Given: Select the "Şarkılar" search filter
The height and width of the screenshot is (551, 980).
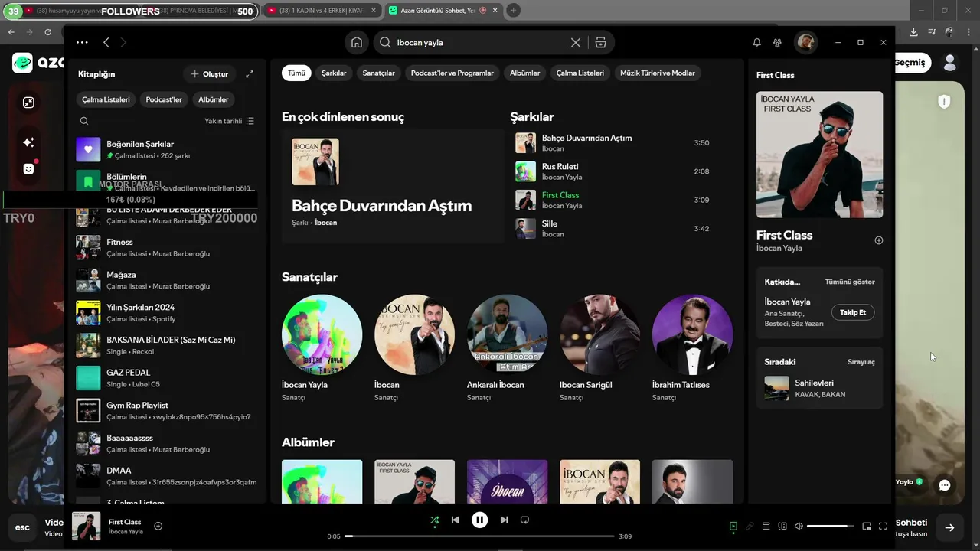Looking at the screenshot, I should coord(334,73).
